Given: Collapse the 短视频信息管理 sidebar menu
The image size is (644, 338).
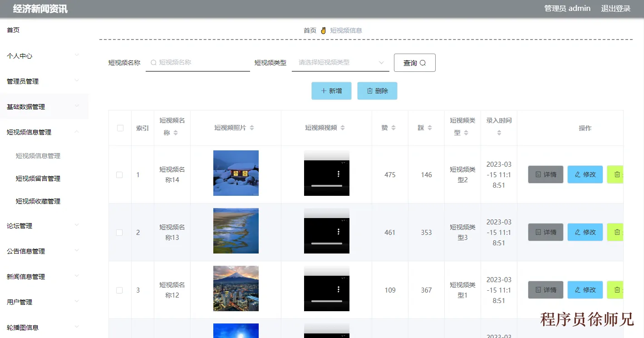Looking at the screenshot, I should click(44, 132).
